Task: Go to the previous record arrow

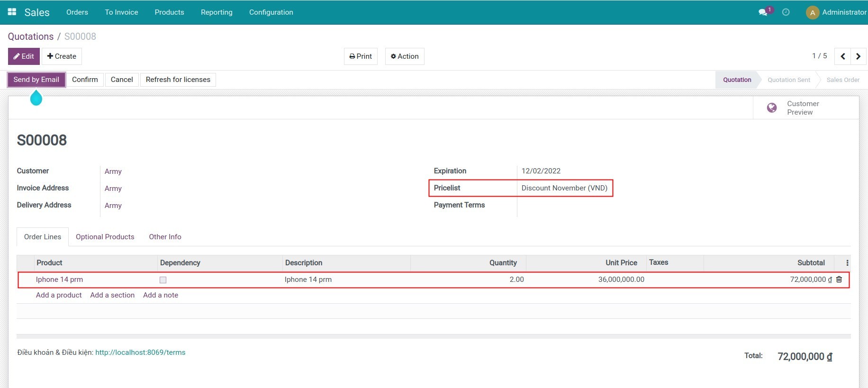Action: [x=842, y=56]
